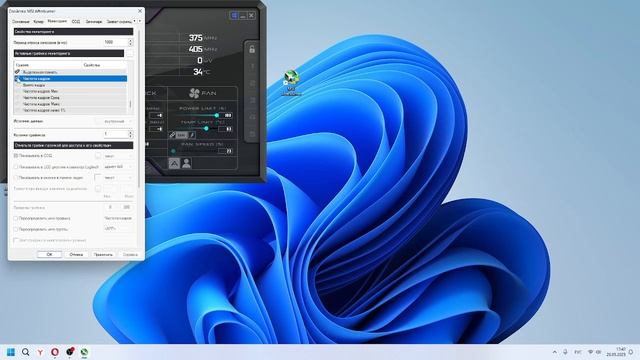640x360 pixels.
Task: Click the polling period spinner arrows
Action: 131,42
